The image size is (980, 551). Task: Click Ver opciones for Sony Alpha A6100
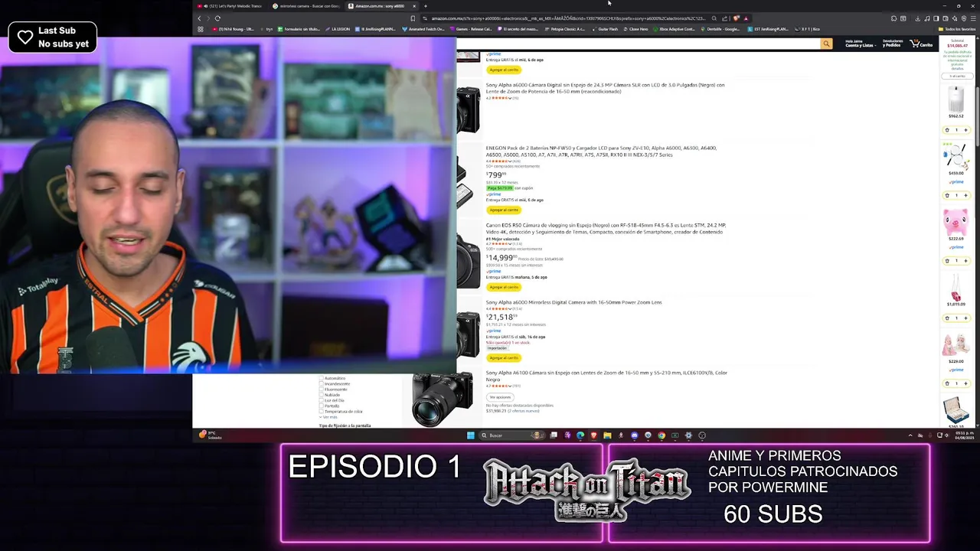pos(500,397)
